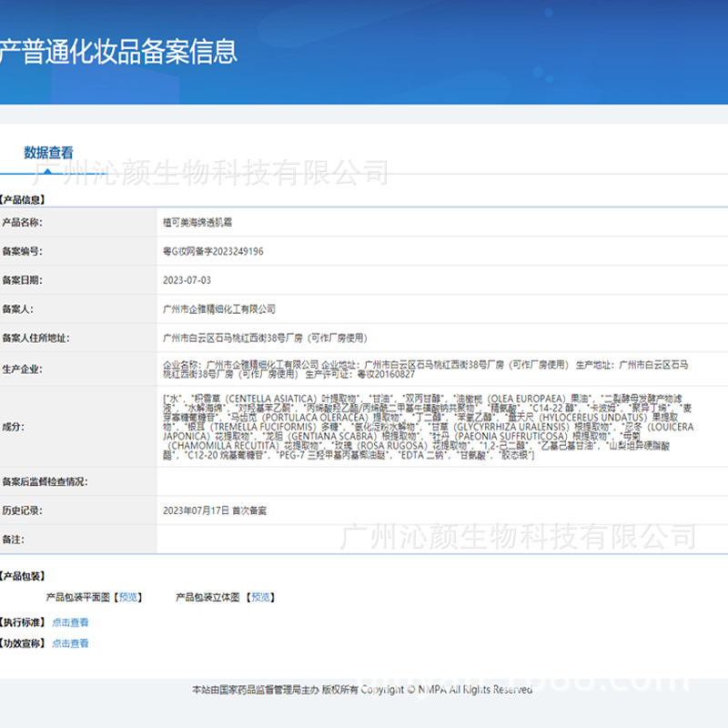The height and width of the screenshot is (728, 728).
Task: Click the 历史记录 entry 2023年07月17日 首次备案
Action: [215, 511]
